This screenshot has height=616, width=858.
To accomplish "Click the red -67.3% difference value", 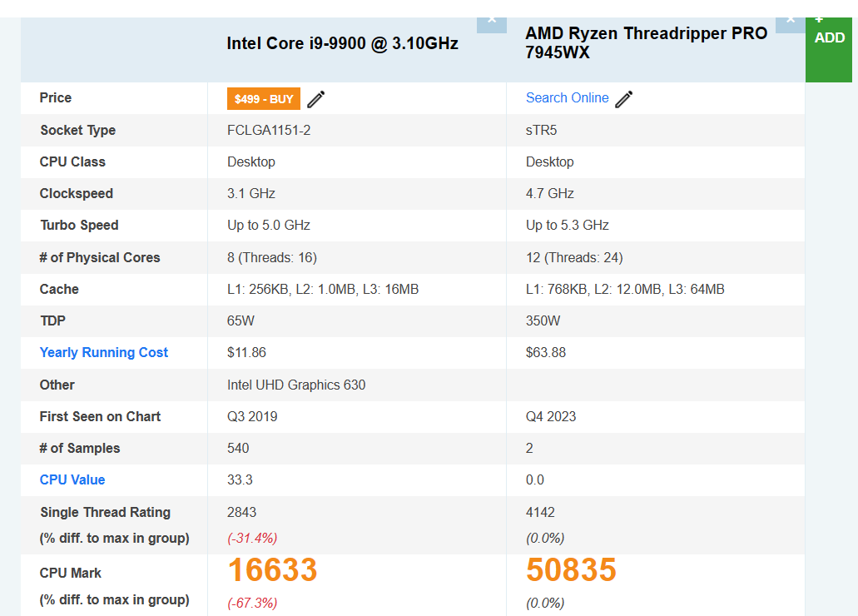I will (252, 603).
